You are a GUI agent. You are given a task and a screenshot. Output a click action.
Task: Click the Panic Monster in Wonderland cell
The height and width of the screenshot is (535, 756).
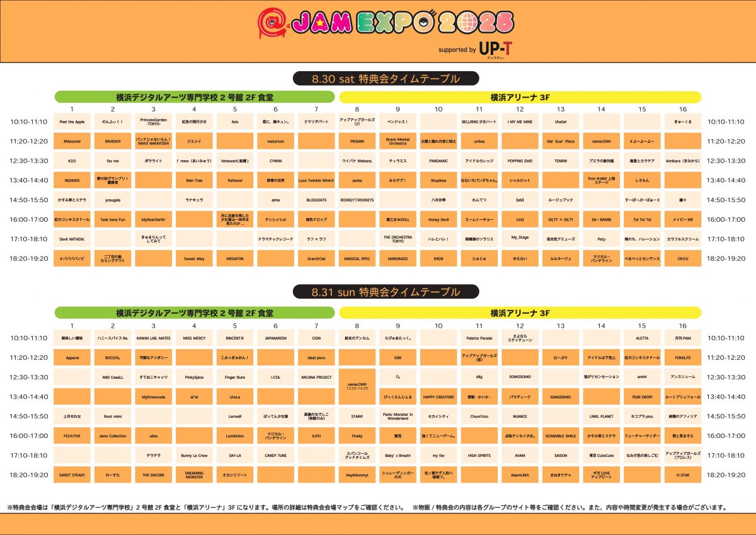click(398, 416)
